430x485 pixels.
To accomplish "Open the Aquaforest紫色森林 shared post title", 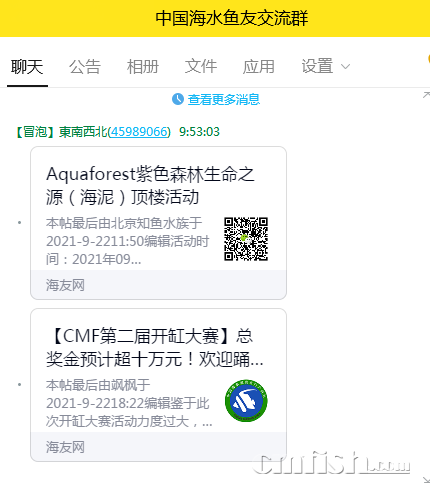I will (x=150, y=185).
